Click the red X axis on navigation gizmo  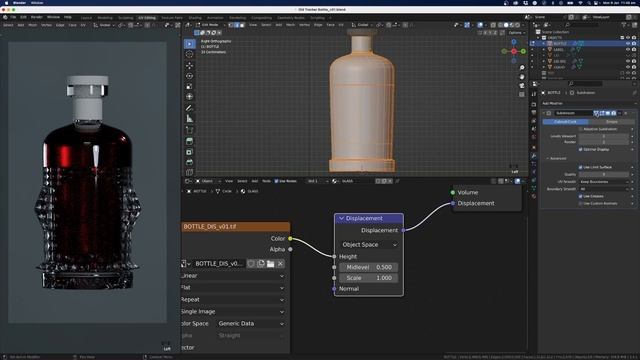[x=514, y=51]
